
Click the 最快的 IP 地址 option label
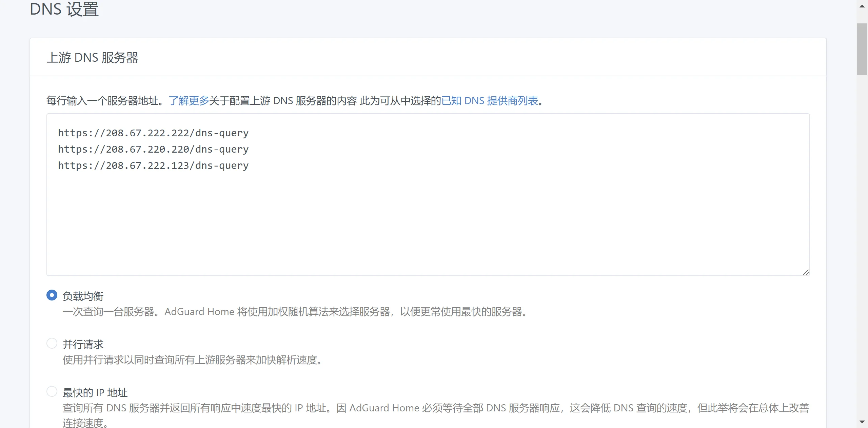click(x=95, y=392)
